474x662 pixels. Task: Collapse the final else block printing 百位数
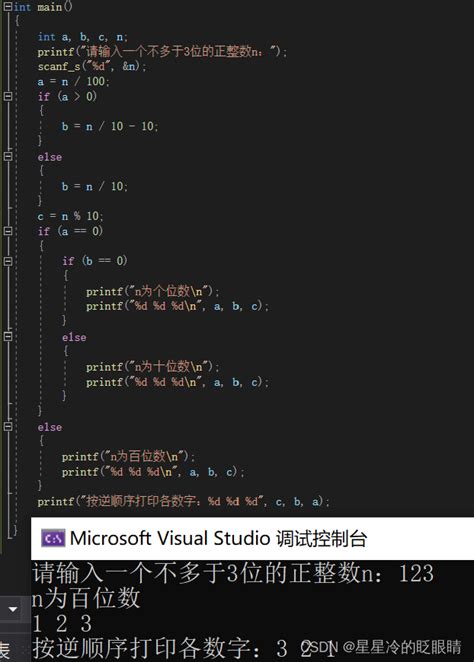(x=8, y=426)
